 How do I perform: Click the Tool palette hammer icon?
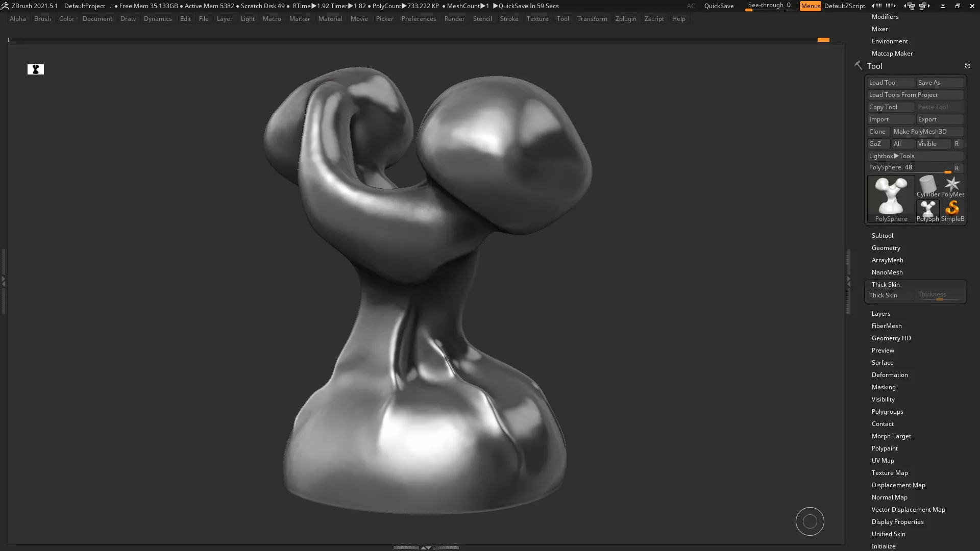(x=858, y=66)
